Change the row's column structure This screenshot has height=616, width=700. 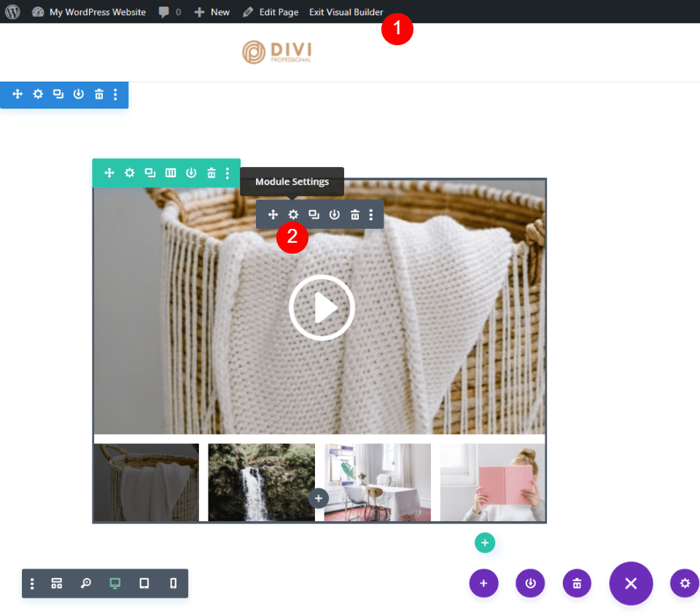coord(170,173)
